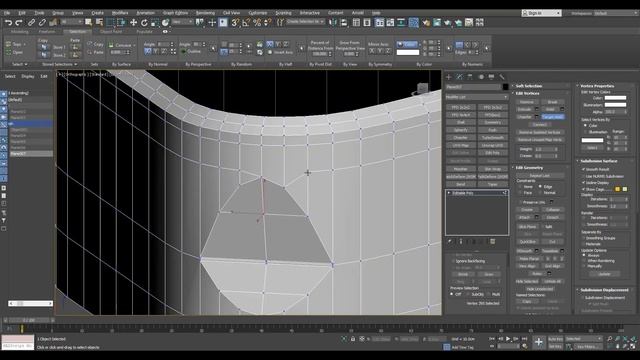
Task: Open the Modifiers menu
Action: coord(120,13)
